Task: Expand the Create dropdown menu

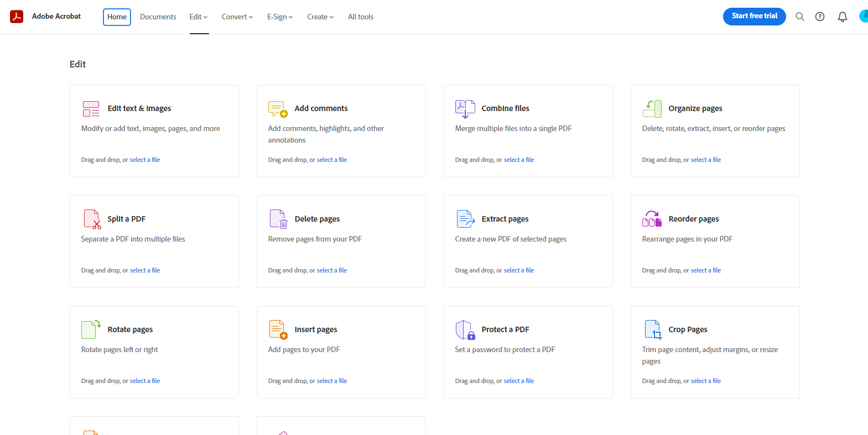Action: point(320,17)
